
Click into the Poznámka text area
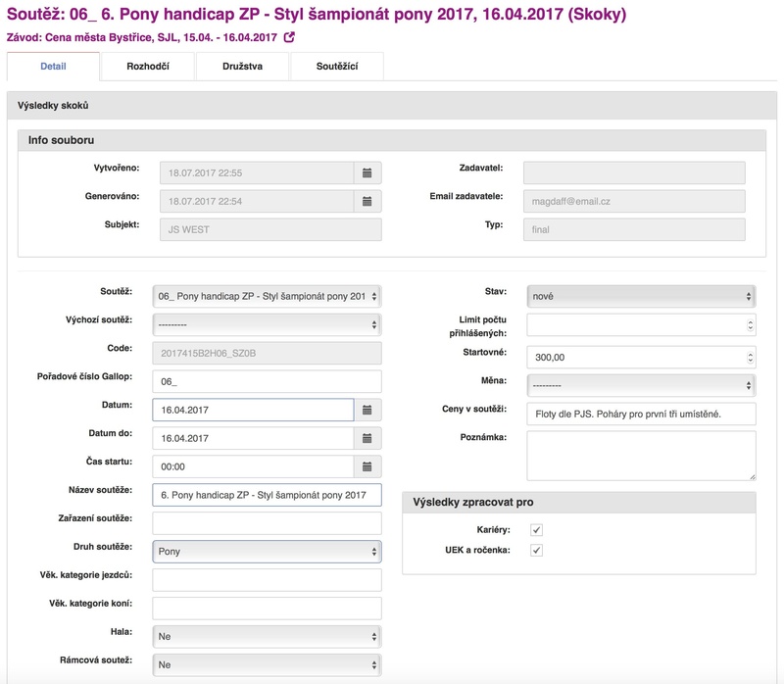[x=641, y=456]
